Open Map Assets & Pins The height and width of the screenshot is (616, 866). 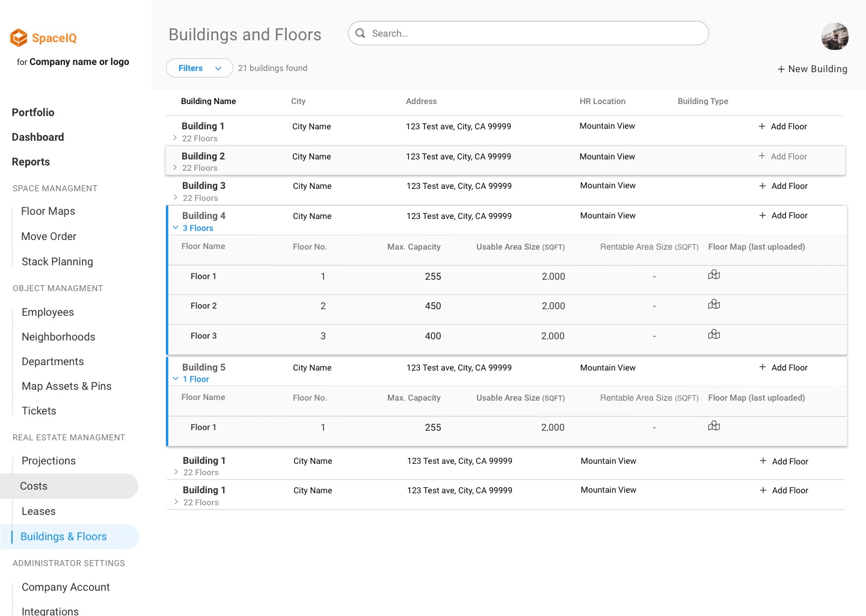pos(67,386)
